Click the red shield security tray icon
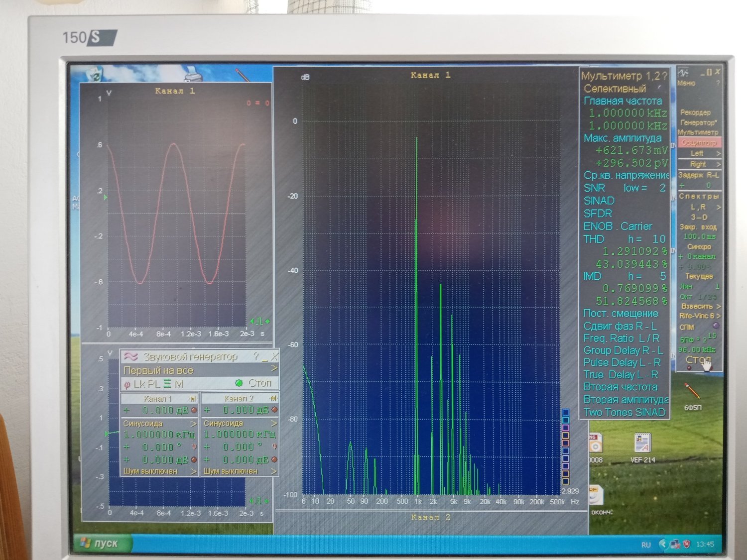The image size is (747, 560). (x=687, y=544)
